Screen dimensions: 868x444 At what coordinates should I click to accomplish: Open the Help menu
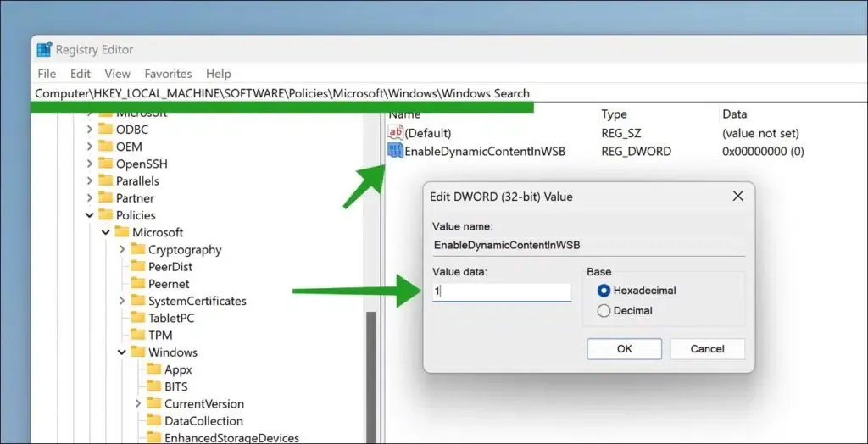(x=218, y=74)
